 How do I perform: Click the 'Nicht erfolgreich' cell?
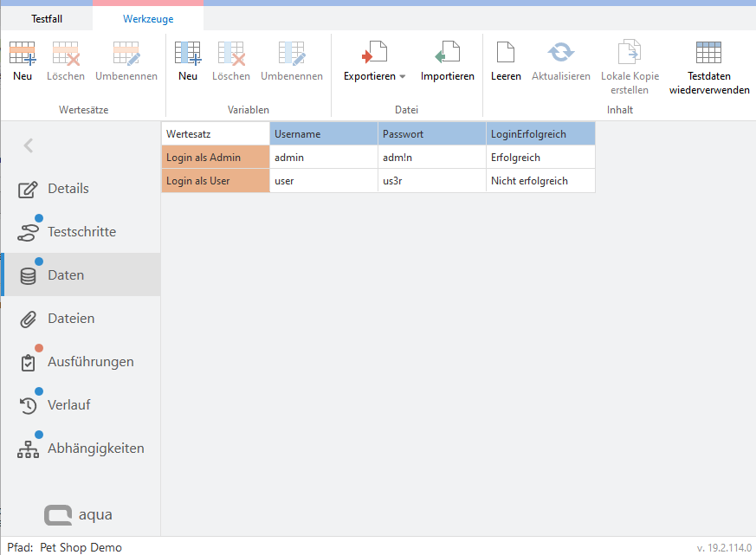540,181
